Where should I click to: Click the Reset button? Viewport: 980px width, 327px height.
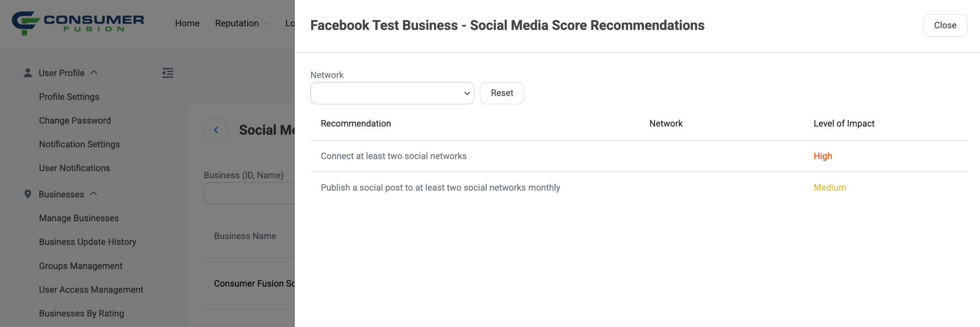pos(502,93)
